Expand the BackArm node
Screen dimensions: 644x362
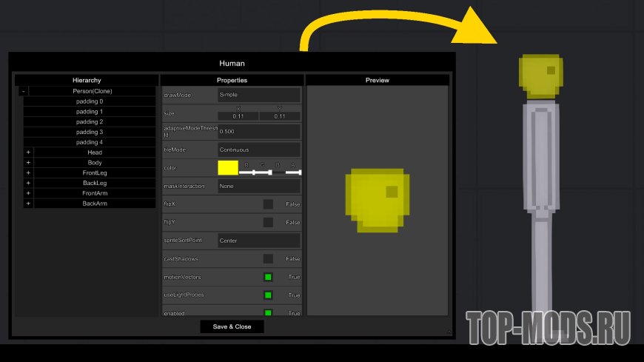tap(28, 204)
